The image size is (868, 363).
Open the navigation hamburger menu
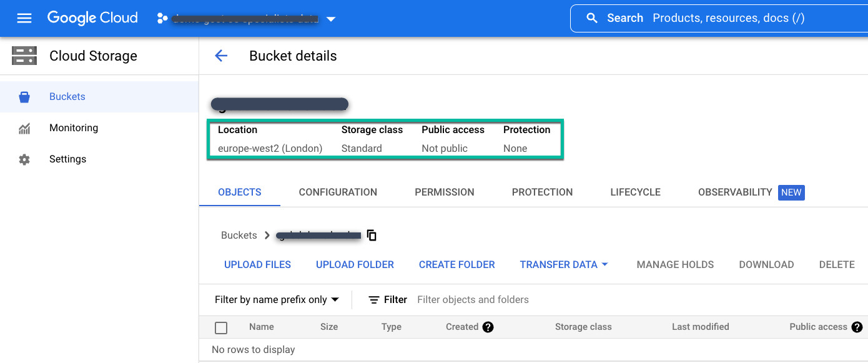(x=24, y=17)
